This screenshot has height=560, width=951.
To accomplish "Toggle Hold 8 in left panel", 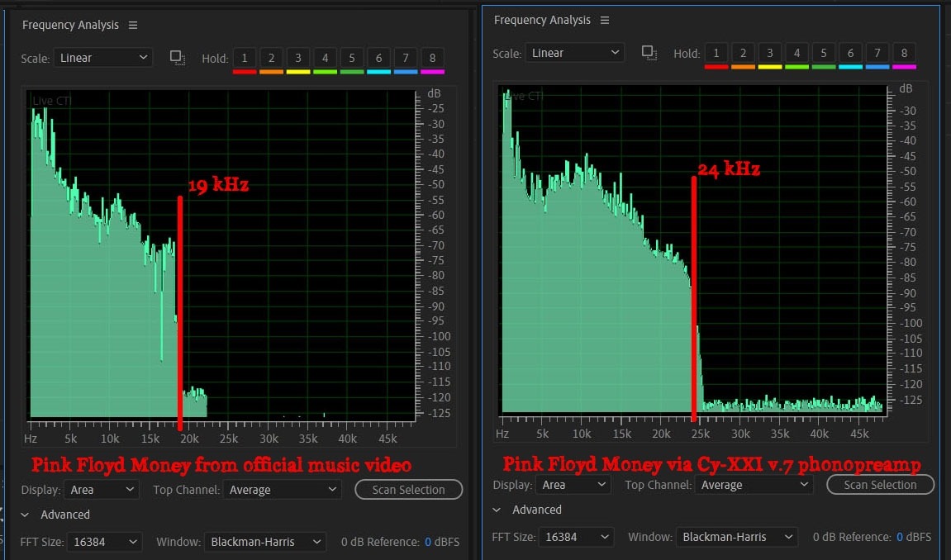I will coord(432,58).
